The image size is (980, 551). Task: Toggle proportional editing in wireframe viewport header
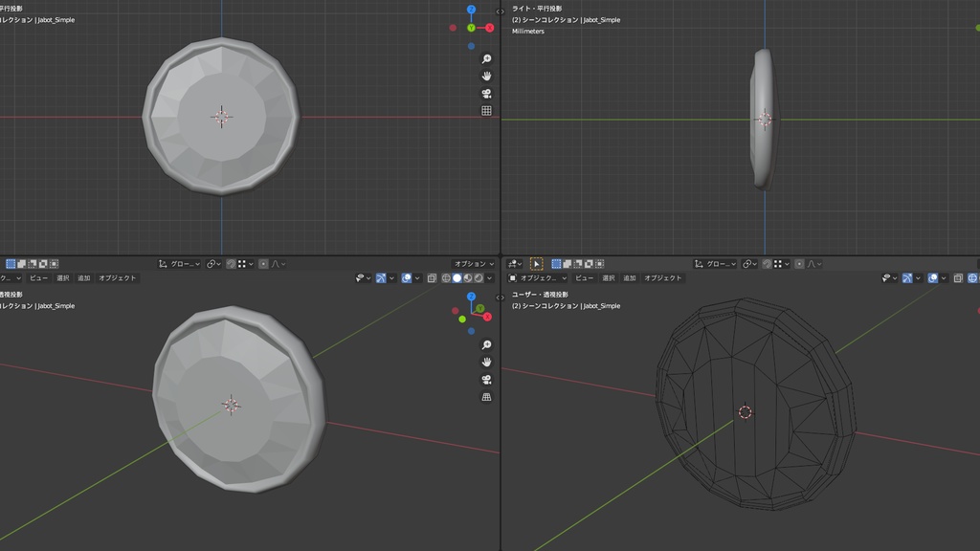coord(799,264)
